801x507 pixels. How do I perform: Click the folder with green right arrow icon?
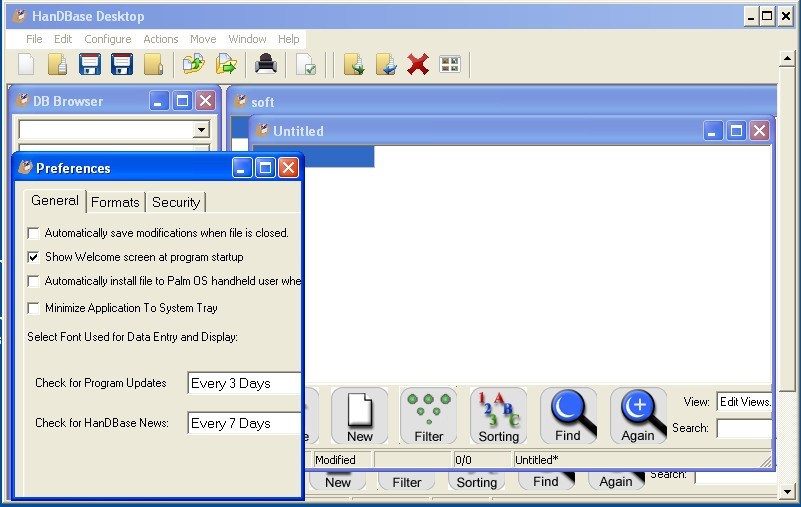(x=226, y=64)
